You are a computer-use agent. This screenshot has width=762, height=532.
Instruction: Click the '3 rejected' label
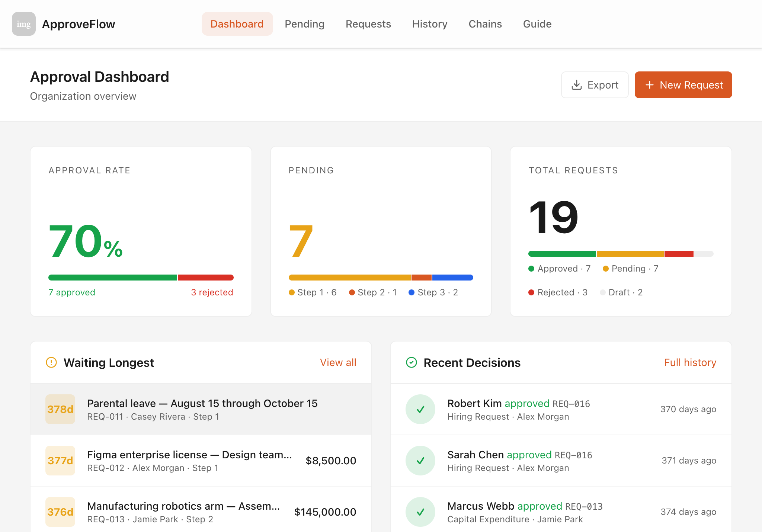click(x=212, y=292)
